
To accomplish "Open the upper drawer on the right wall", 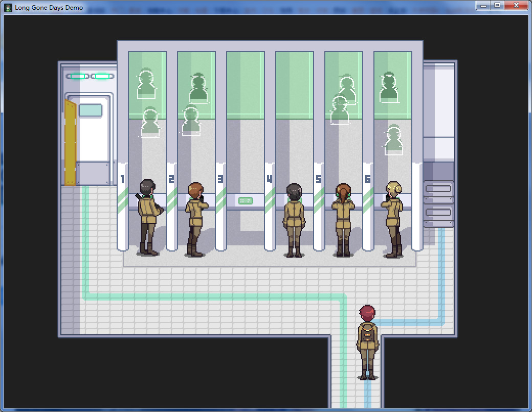I will tap(438, 189).
